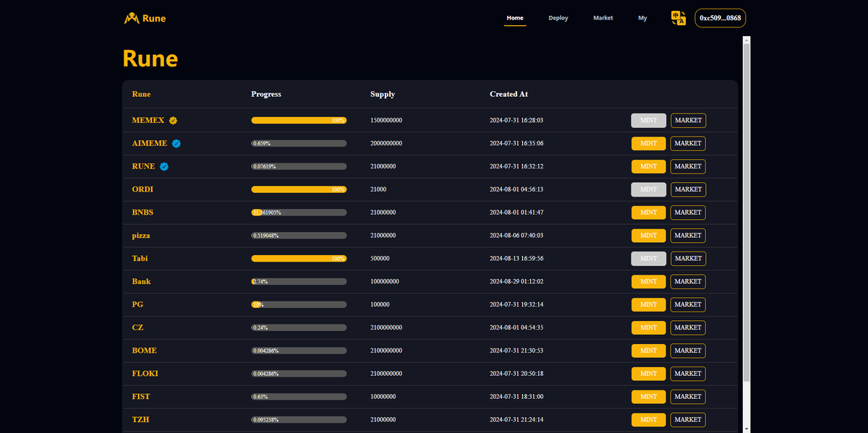Image resolution: width=868 pixels, height=433 pixels.
Task: Click the MEMEX 100% progress bar
Action: pyautogui.click(x=299, y=121)
